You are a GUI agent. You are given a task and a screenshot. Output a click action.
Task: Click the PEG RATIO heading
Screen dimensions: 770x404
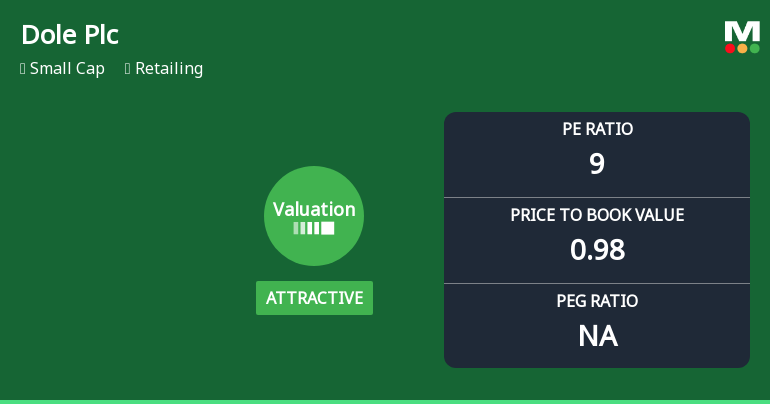click(597, 301)
